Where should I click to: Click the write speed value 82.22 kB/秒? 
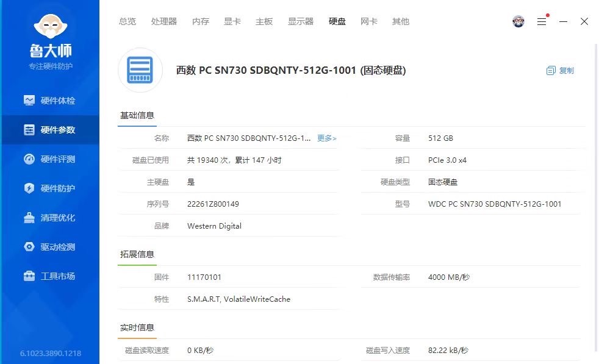448,350
